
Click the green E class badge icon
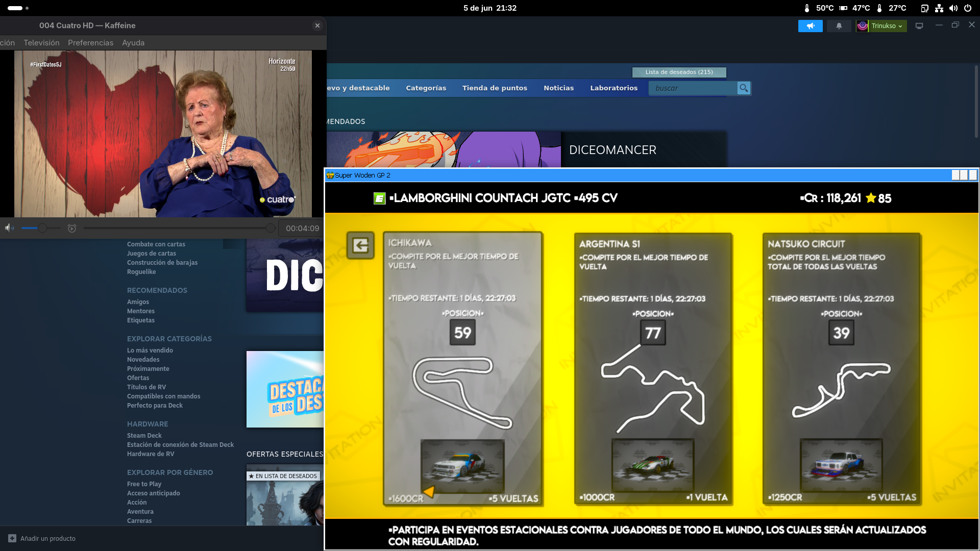click(379, 198)
